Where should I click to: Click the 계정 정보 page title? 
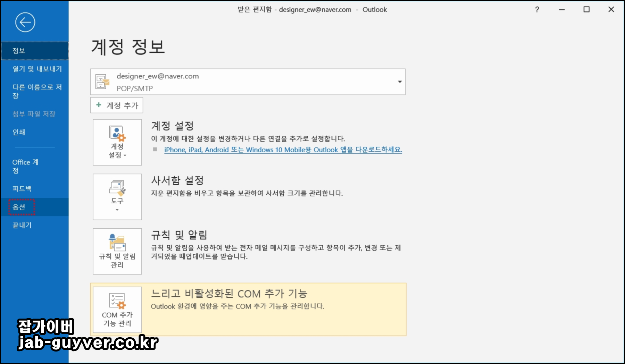(128, 47)
